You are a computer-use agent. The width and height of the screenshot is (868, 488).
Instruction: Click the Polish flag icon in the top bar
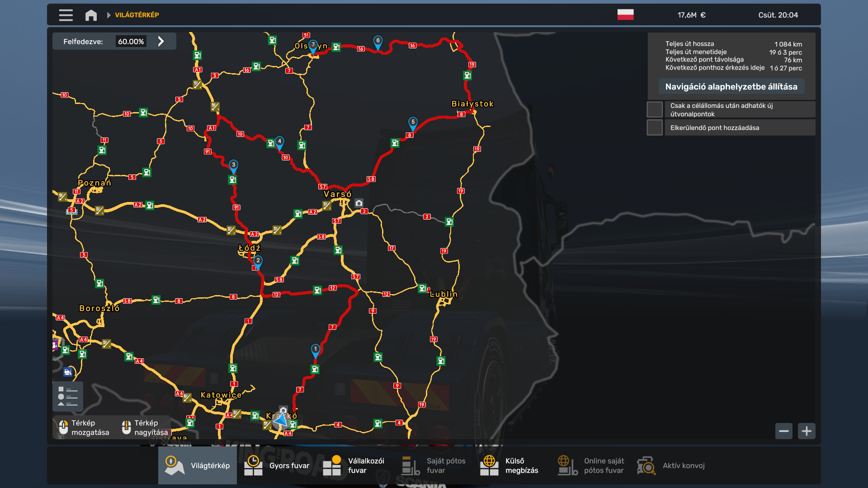point(627,14)
